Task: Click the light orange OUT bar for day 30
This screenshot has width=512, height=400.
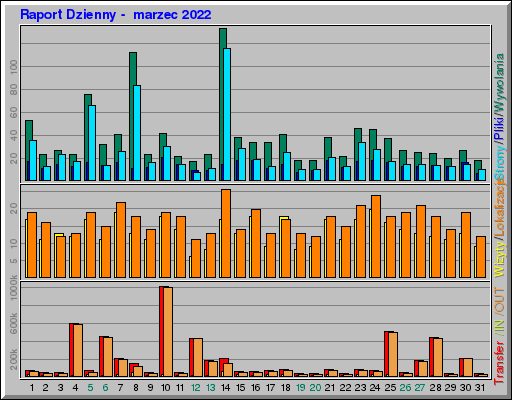Action: click(468, 368)
